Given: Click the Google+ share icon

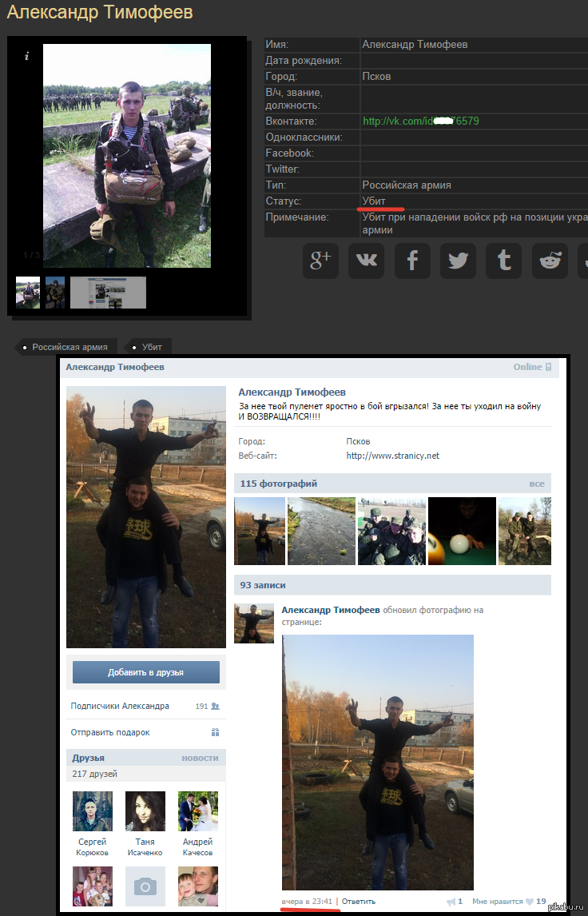Looking at the screenshot, I should [320, 261].
